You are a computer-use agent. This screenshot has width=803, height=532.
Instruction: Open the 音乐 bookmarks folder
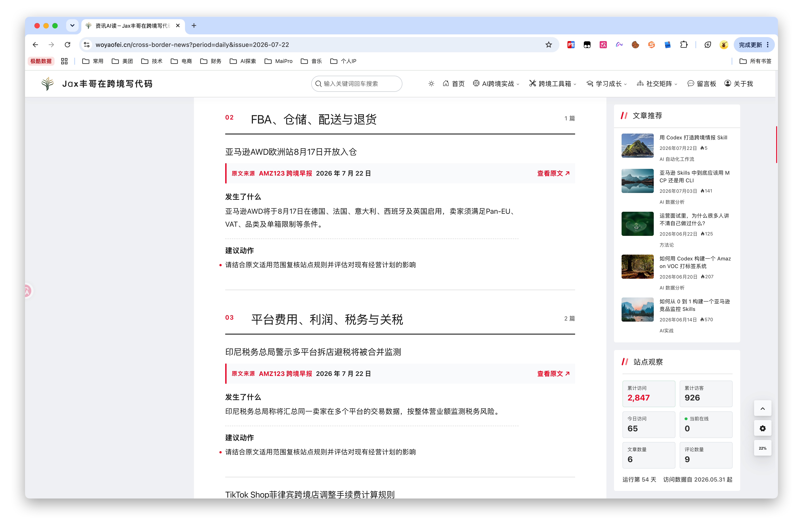point(311,61)
